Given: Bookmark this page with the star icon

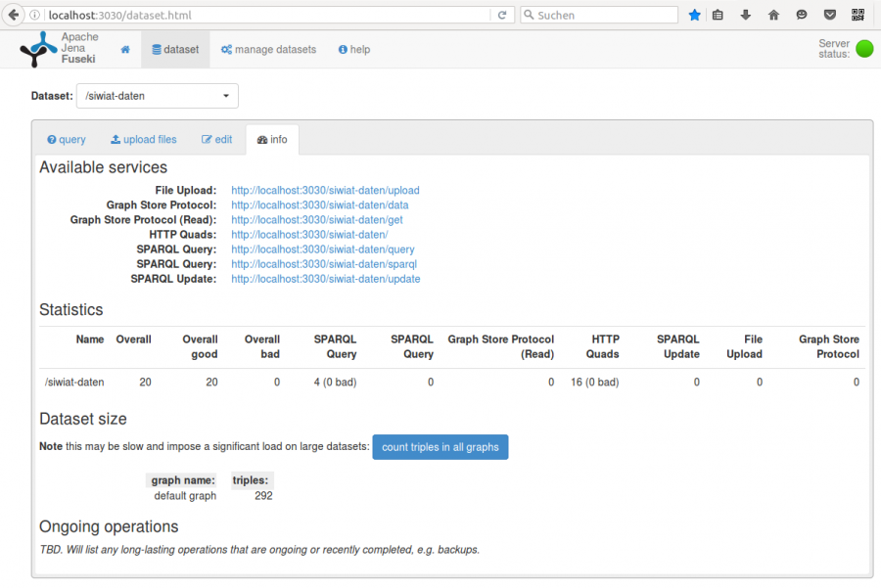Looking at the screenshot, I should [x=694, y=15].
